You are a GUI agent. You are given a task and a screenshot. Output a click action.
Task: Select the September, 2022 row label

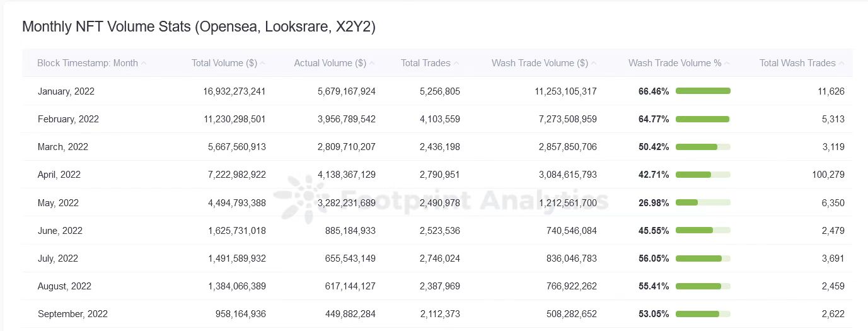(x=72, y=314)
